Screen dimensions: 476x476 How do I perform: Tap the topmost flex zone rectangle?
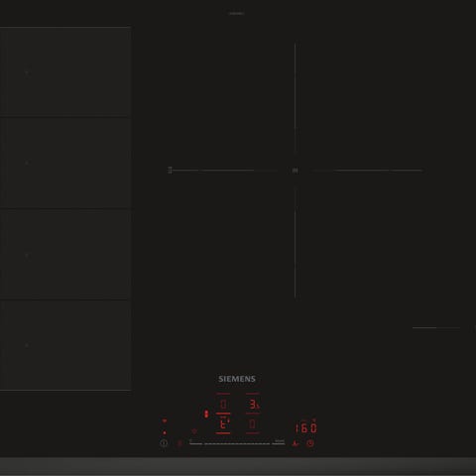(65, 71)
